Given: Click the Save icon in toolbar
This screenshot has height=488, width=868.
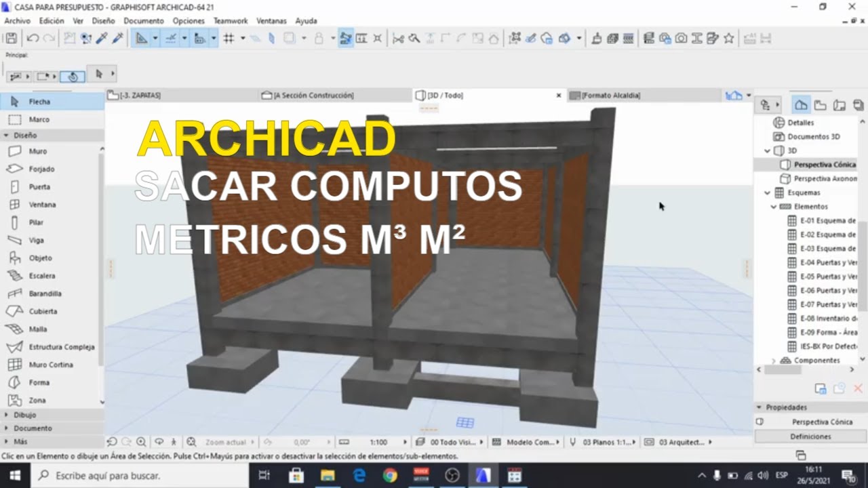Looking at the screenshot, I should (x=11, y=39).
